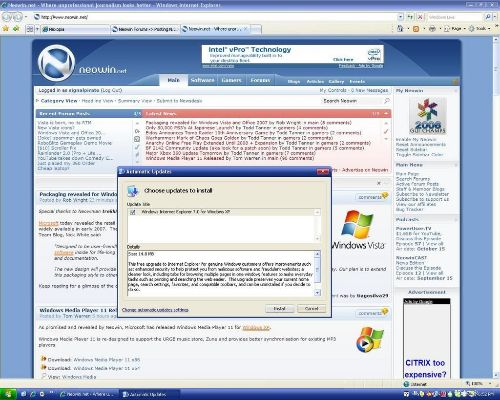
Task: Click the Gallery link in Neowin header
Action: tap(336, 81)
